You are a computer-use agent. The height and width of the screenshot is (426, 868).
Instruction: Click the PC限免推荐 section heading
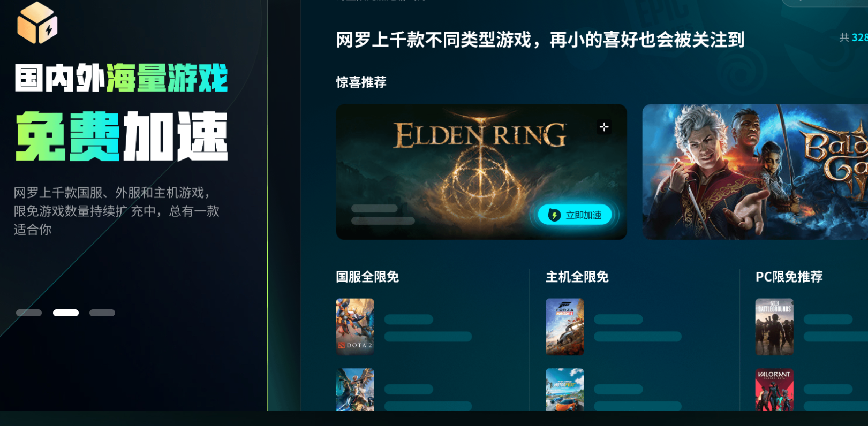[789, 277]
